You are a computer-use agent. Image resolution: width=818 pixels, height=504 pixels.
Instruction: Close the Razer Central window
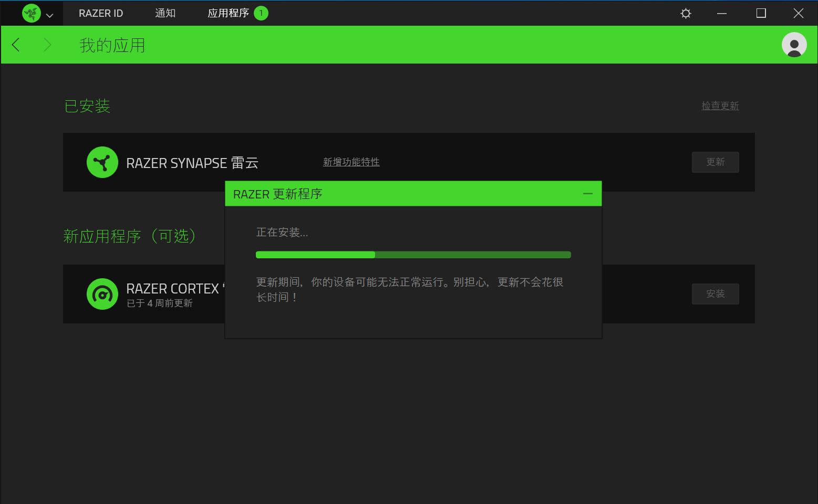point(799,13)
